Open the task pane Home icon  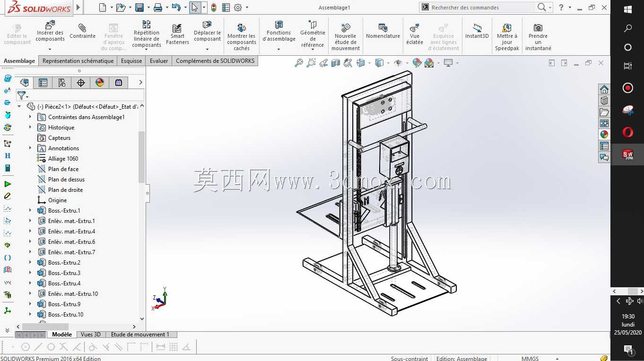604,89
